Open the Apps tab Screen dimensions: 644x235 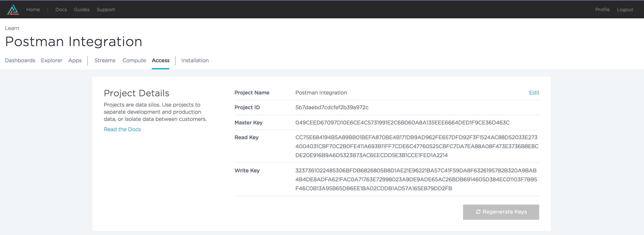(75, 60)
